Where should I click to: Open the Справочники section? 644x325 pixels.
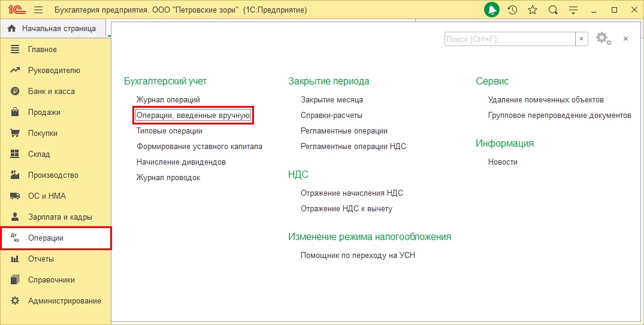coord(56,280)
